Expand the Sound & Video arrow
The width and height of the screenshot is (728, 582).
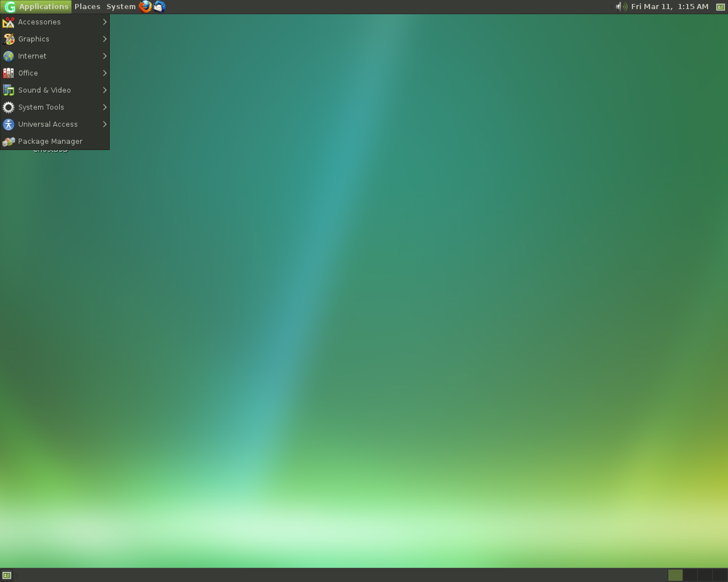pos(105,90)
